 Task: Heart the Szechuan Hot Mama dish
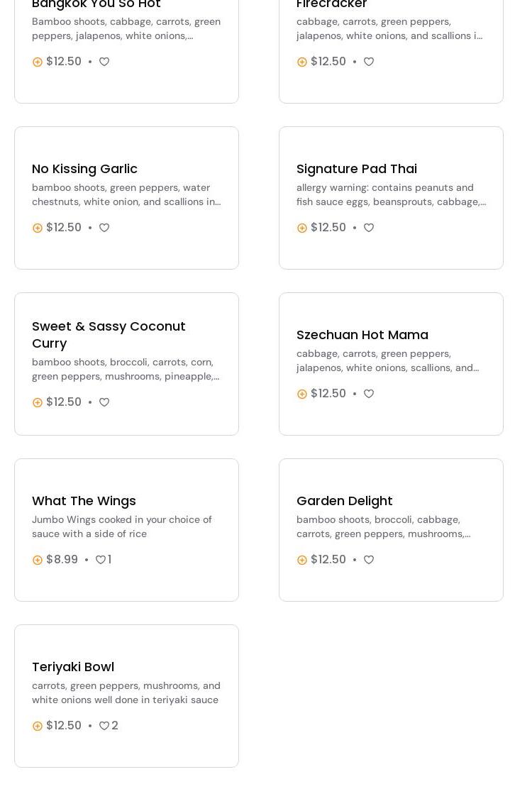369,394
